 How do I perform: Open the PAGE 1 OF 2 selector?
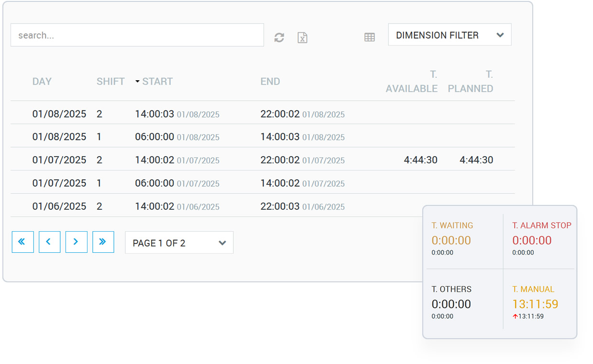point(179,243)
